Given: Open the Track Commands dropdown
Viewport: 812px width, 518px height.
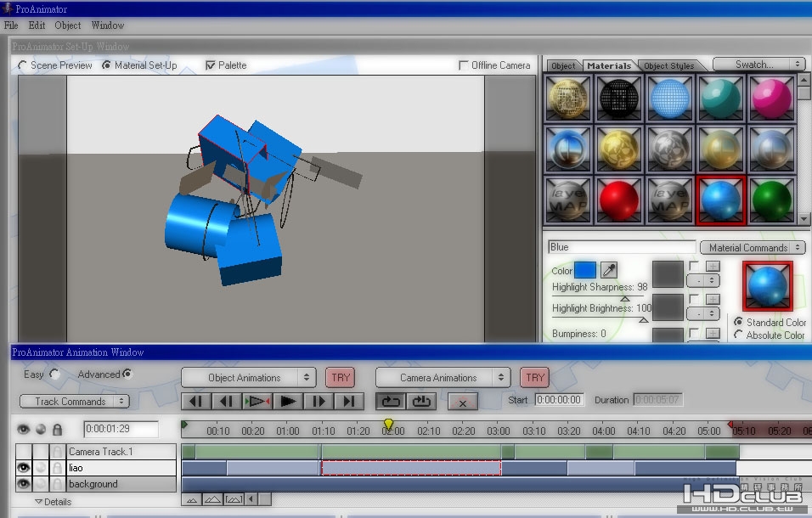Looking at the screenshot, I should tap(75, 401).
